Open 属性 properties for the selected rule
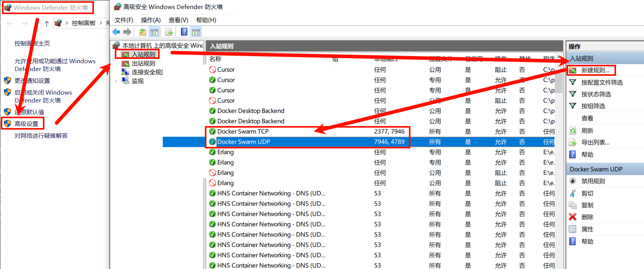Viewport: 644px width, 269px height. [587, 229]
